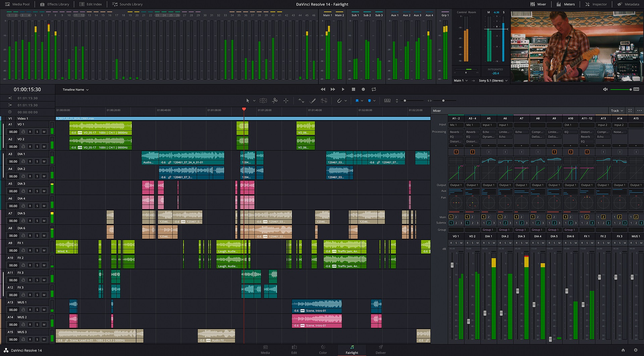Open the Main 1 monitor source dropdown
The image size is (644, 356).
click(x=461, y=81)
